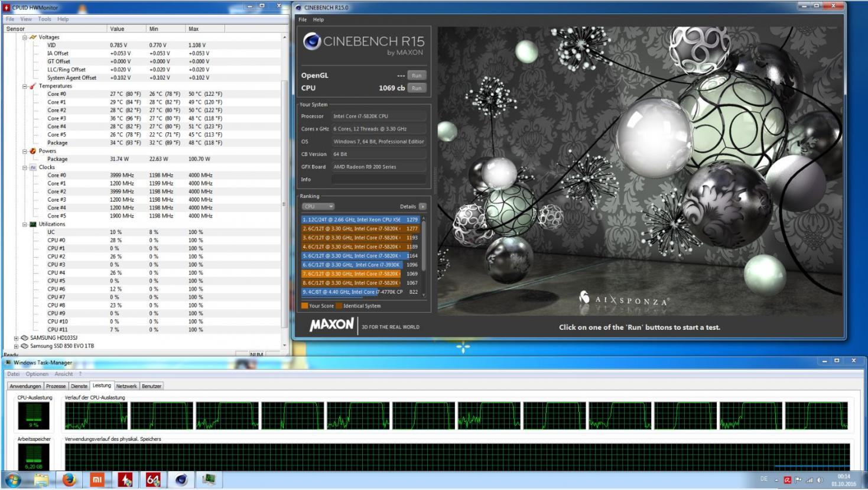The height and width of the screenshot is (490, 868).
Task: Collapse the Temperatures sensor group
Action: (25, 86)
